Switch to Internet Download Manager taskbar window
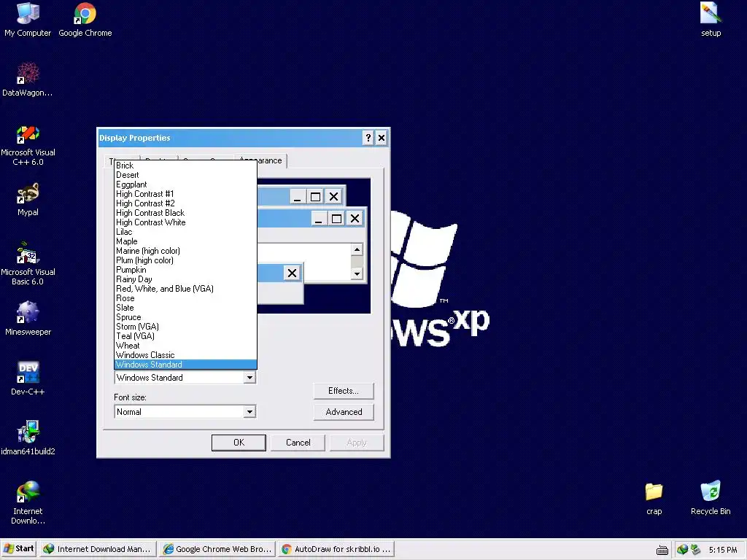 pyautogui.click(x=97, y=549)
